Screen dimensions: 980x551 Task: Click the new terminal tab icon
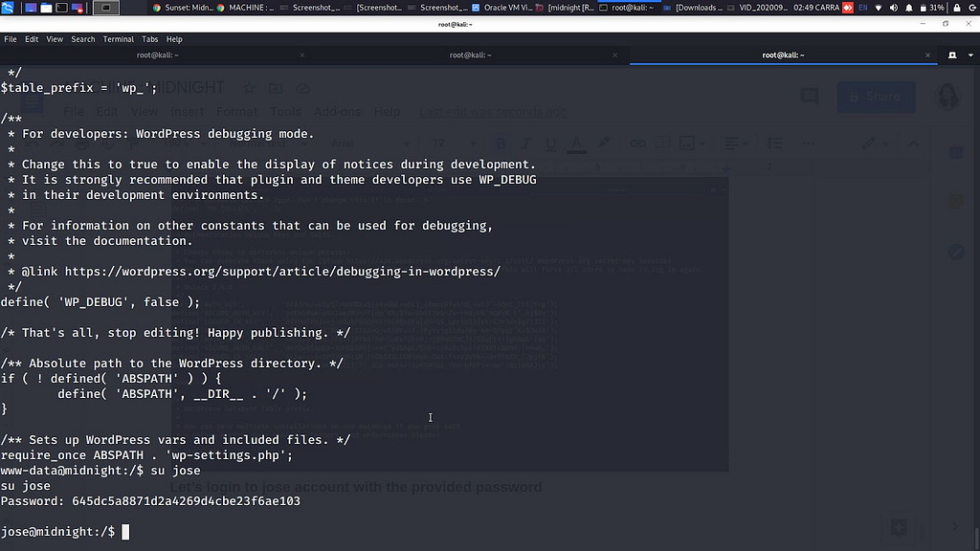952,55
